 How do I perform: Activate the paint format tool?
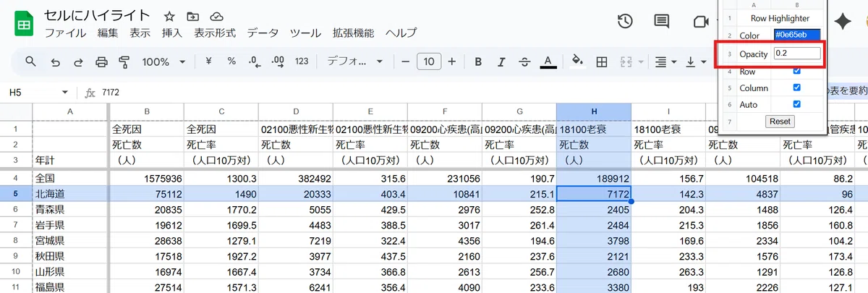pos(124,61)
